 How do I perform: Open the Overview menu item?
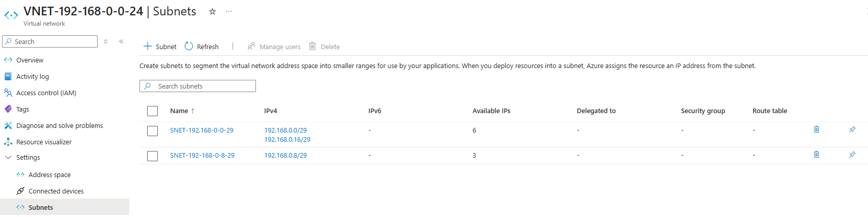(30, 60)
